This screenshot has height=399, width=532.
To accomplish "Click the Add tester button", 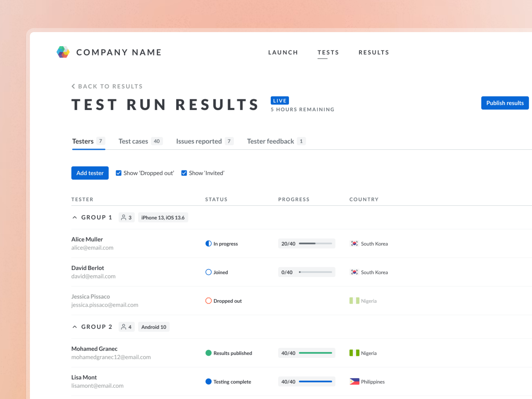I will (90, 173).
